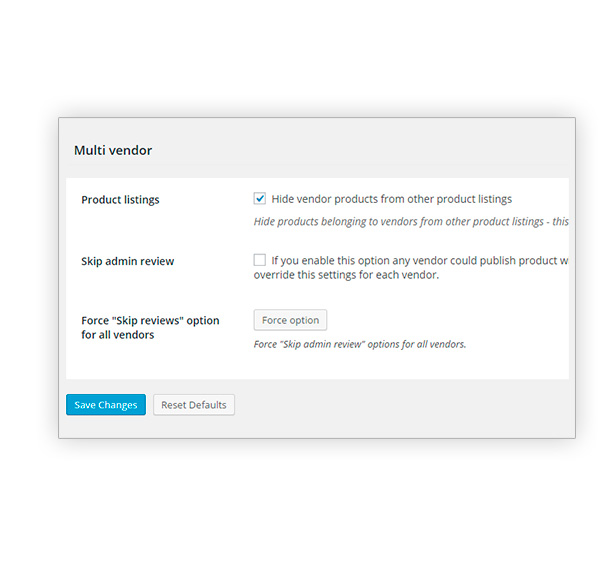Click the italic Force "Skip admin review" description
Image resolution: width=600 pixels, height=563 pixels.
pos(360,344)
